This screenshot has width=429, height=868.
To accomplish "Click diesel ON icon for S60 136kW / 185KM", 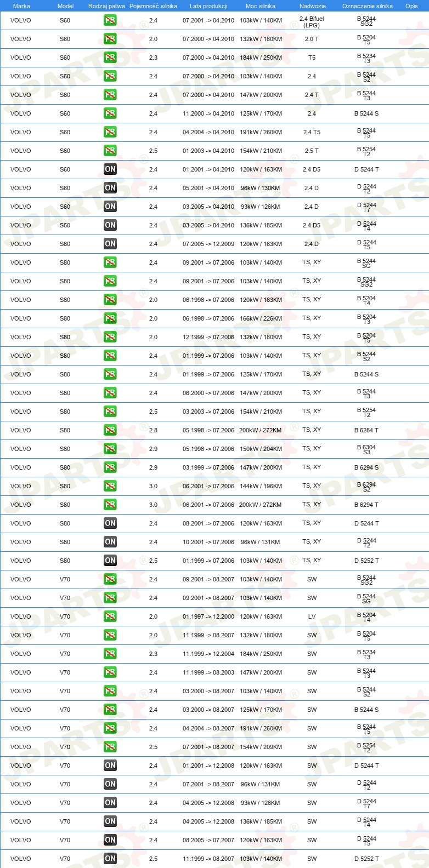I will pyautogui.click(x=110, y=225).
